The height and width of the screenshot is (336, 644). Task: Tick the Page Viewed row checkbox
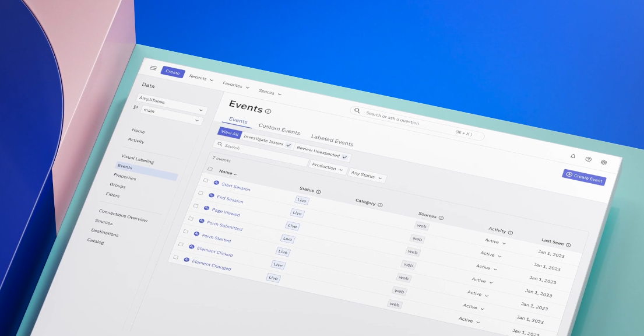[x=195, y=206]
